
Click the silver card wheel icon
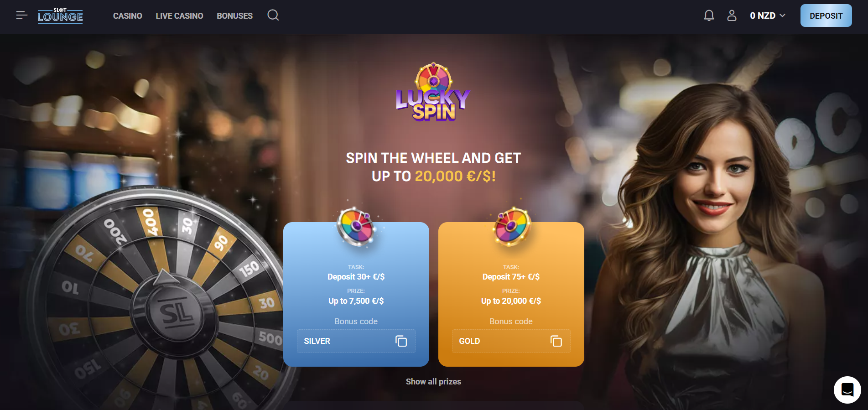click(x=357, y=227)
